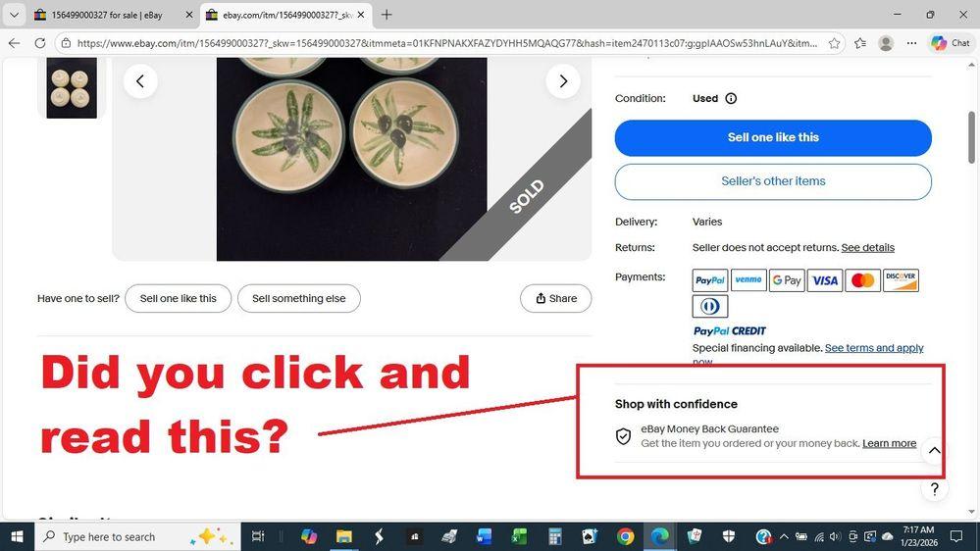Viewport: 980px width, 551px height.
Task: Open the help question mark button
Action: pos(934,489)
